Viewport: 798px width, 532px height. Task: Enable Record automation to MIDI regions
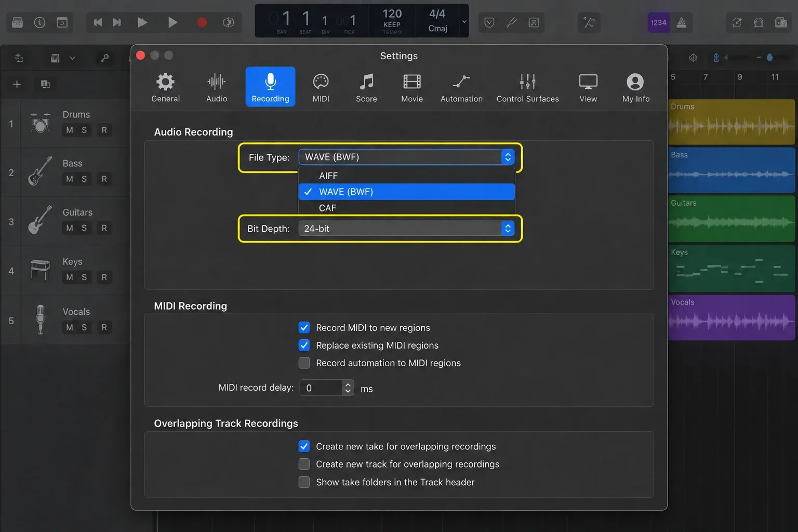304,363
